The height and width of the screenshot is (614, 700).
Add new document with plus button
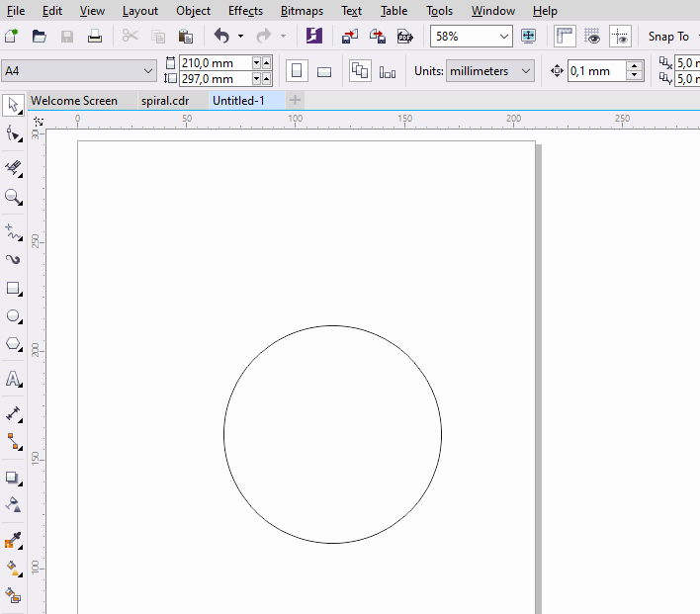[296, 101]
